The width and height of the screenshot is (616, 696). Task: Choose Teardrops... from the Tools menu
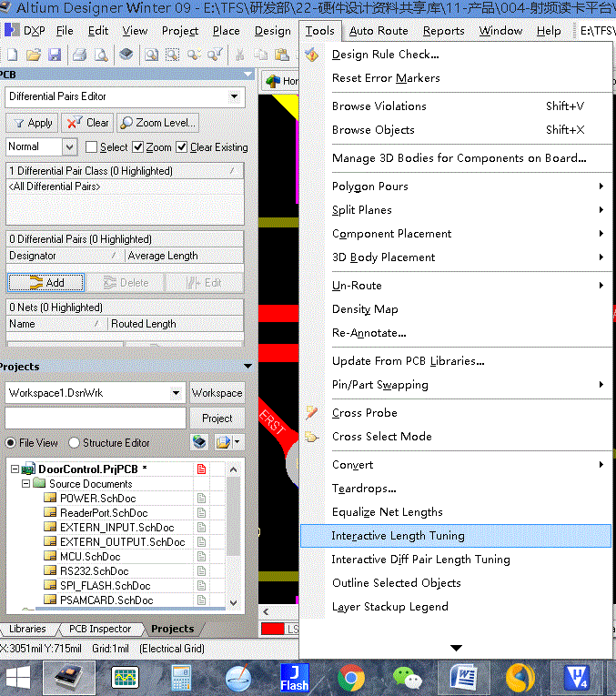[x=364, y=489]
